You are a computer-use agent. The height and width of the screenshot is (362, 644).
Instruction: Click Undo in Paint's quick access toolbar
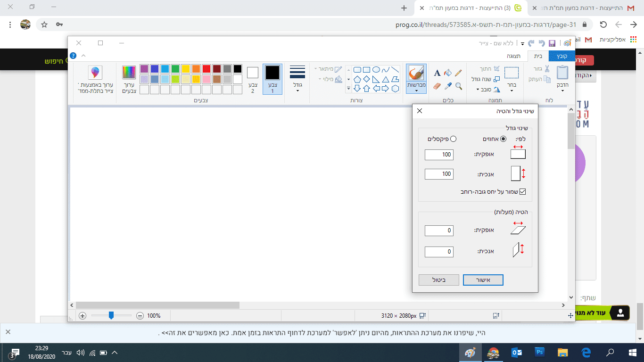[x=542, y=43]
